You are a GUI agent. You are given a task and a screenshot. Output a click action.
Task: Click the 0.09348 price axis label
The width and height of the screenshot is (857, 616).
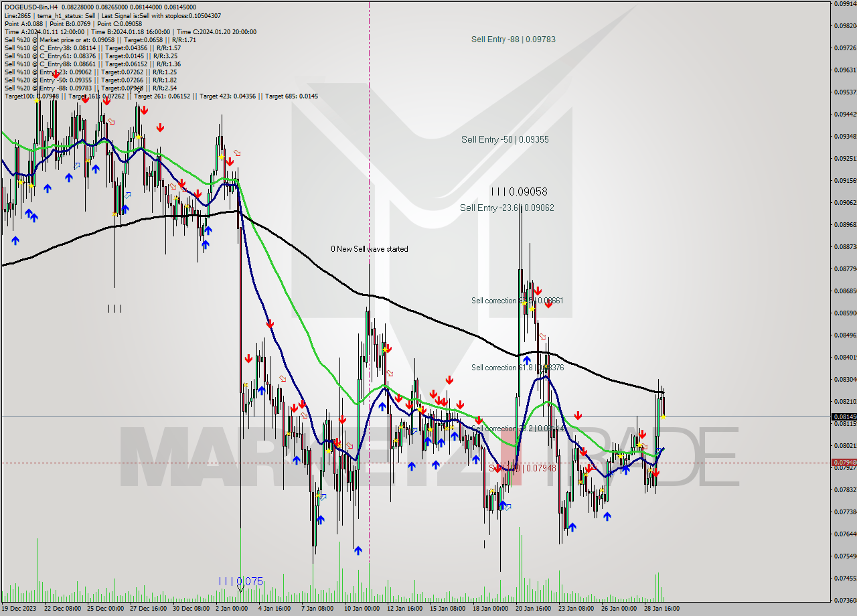click(x=845, y=136)
